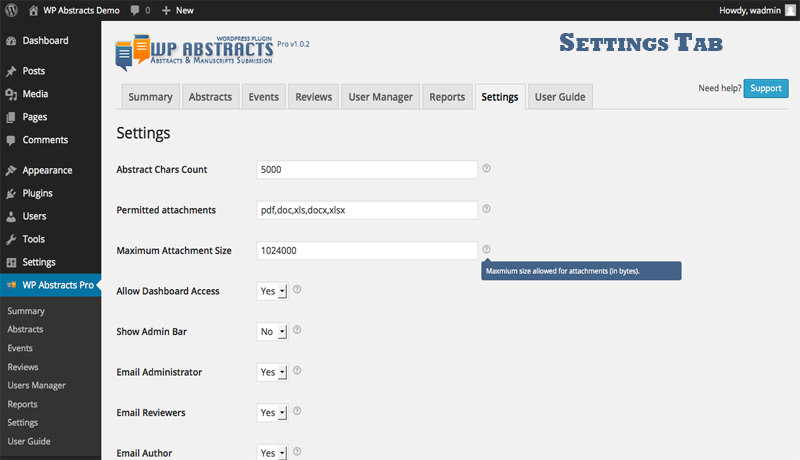Click the Settings sidebar icon

pyautogui.click(x=11, y=263)
